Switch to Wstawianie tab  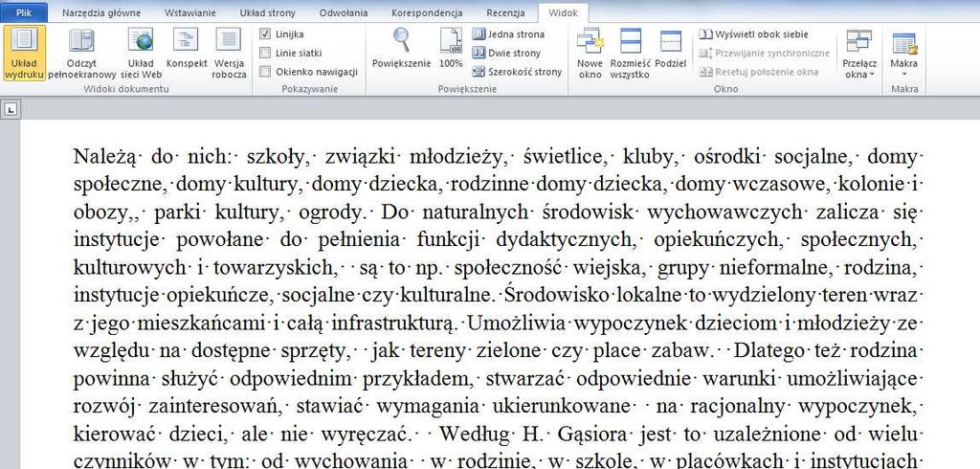click(190, 12)
